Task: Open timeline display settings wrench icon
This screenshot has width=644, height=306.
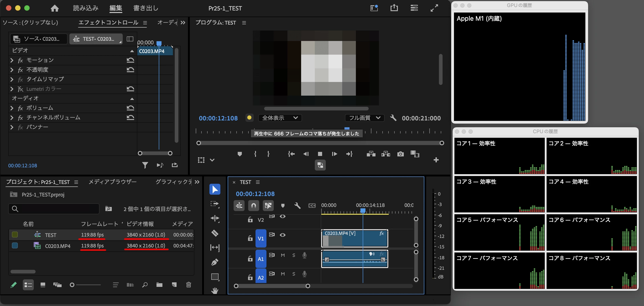Action: tap(297, 205)
